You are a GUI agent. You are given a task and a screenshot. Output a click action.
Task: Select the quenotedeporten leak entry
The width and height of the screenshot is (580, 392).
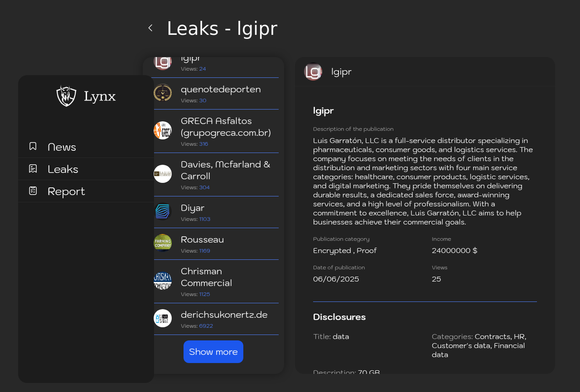(216, 94)
